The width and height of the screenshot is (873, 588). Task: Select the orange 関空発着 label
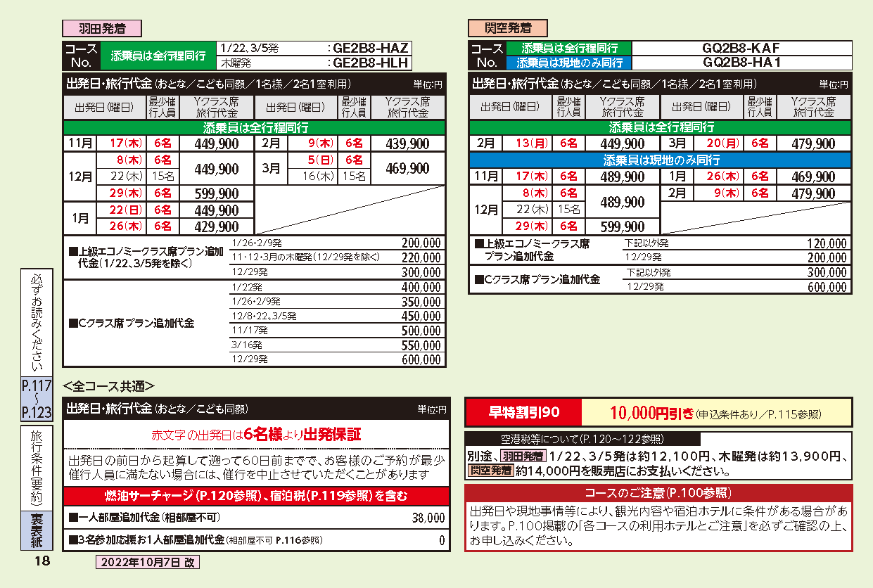[508, 29]
